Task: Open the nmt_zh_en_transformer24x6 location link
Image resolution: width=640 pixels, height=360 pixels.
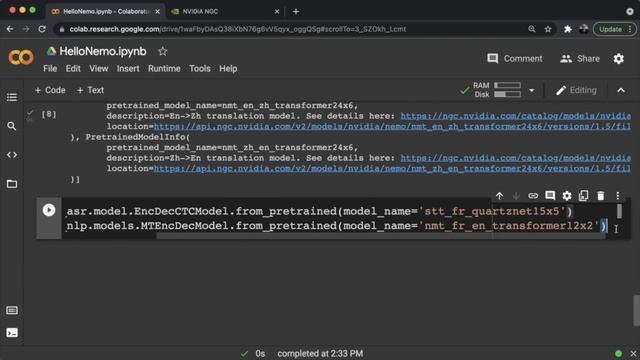Action: [x=392, y=169]
